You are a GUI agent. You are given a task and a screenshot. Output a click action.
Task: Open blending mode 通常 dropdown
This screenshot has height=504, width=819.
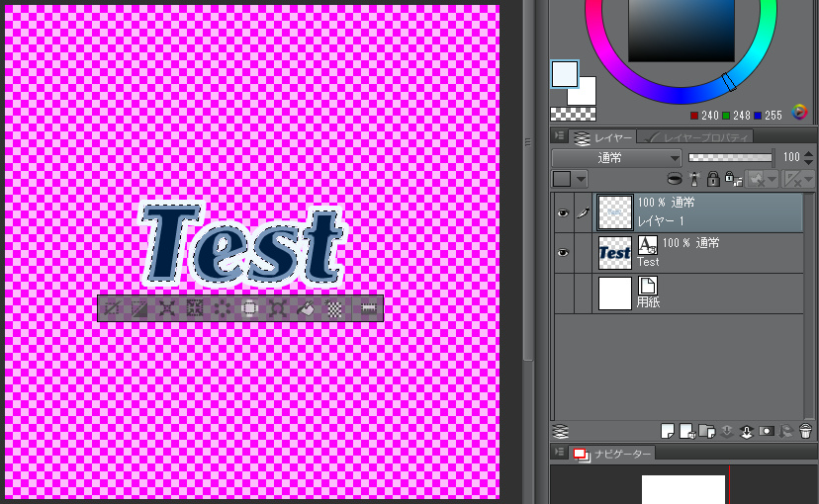click(x=616, y=157)
